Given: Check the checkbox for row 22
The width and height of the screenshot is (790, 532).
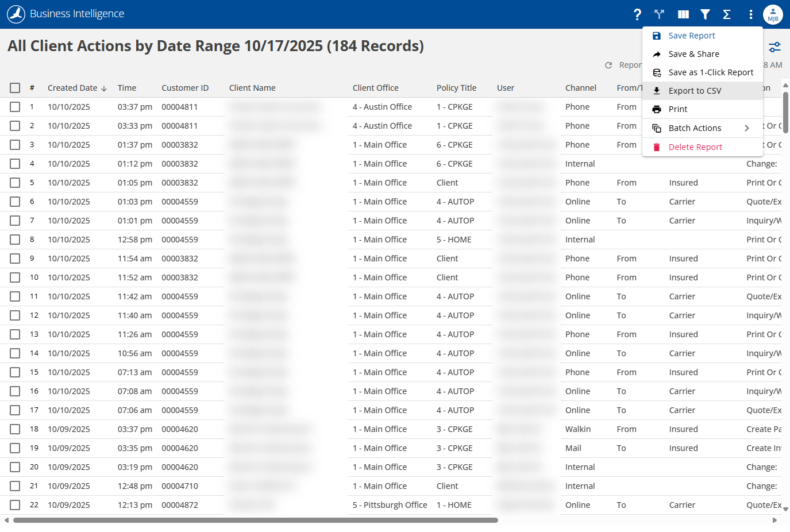Looking at the screenshot, I should pos(15,505).
